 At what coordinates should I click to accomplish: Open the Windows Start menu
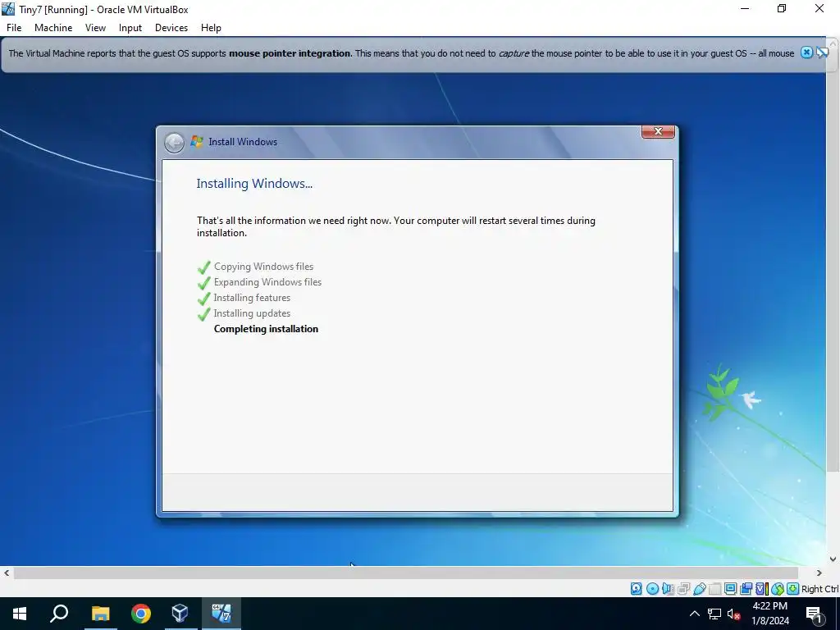coord(20,614)
